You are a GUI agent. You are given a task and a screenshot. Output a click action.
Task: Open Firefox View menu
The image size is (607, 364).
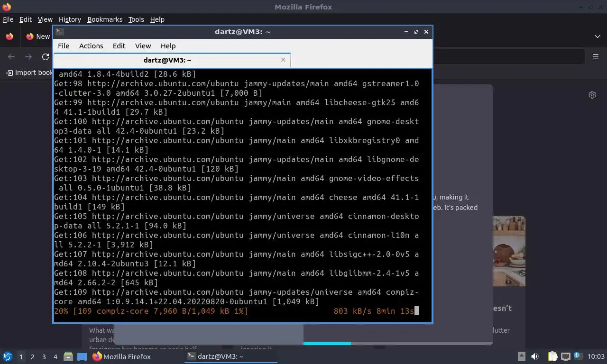pyautogui.click(x=45, y=19)
